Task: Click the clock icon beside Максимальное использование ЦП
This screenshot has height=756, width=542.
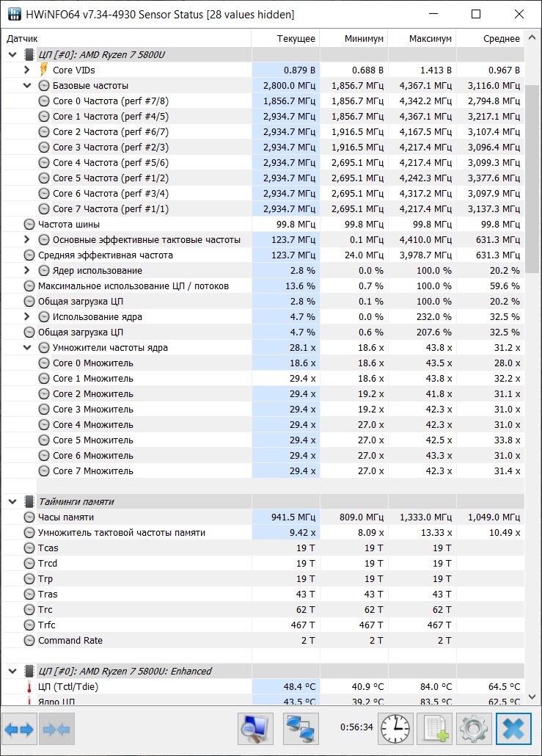Action: [x=29, y=286]
